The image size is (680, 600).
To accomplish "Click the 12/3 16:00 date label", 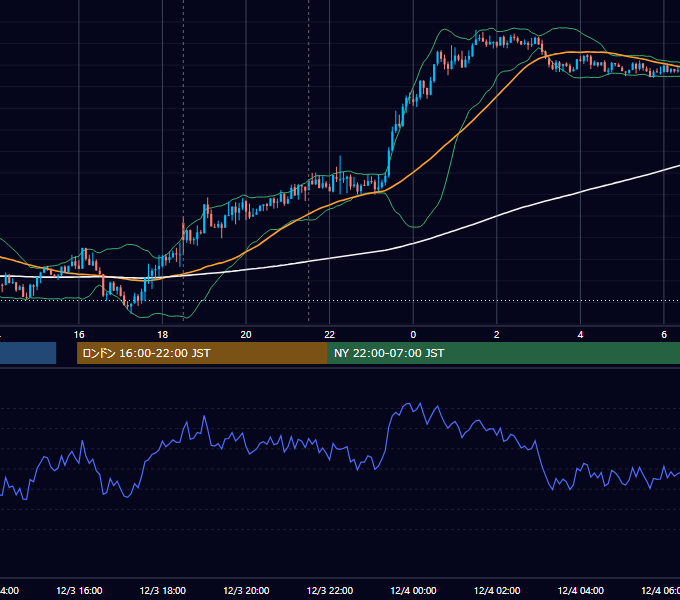I will (x=79, y=591).
